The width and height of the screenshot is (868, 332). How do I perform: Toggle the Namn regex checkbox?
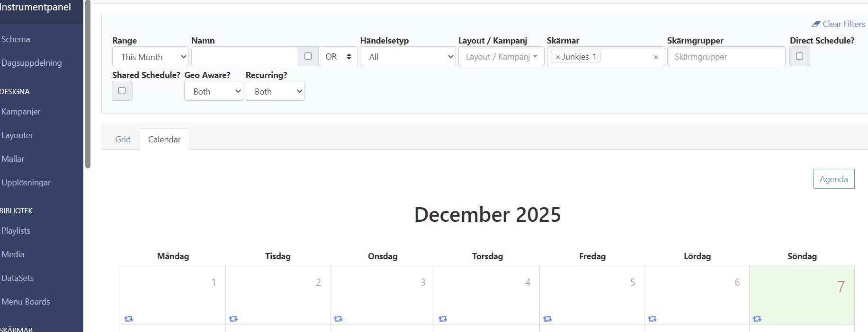tap(308, 56)
